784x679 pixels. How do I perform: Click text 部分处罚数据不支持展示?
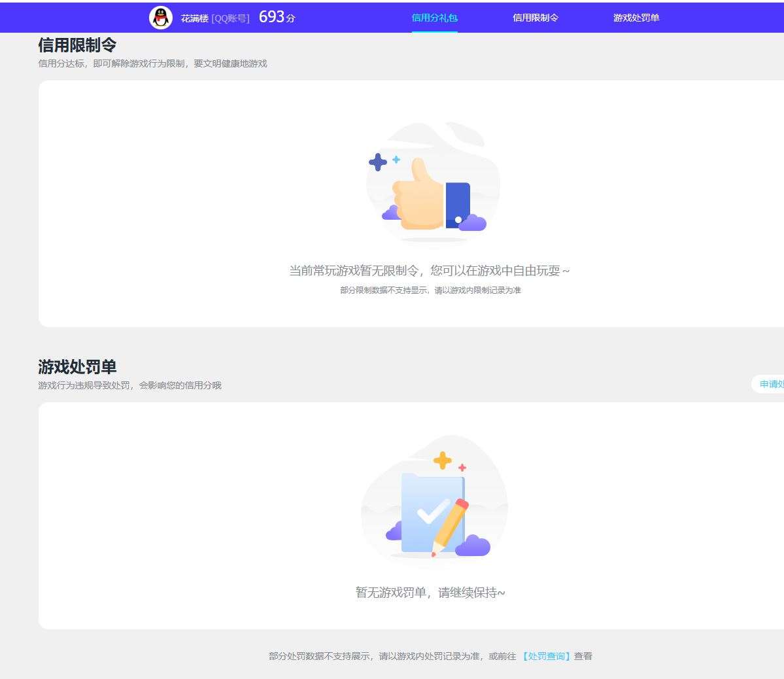pyautogui.click(x=320, y=656)
